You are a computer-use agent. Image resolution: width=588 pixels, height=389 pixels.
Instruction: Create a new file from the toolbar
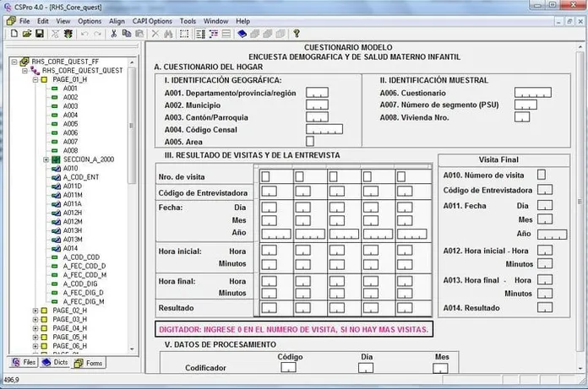[14, 34]
